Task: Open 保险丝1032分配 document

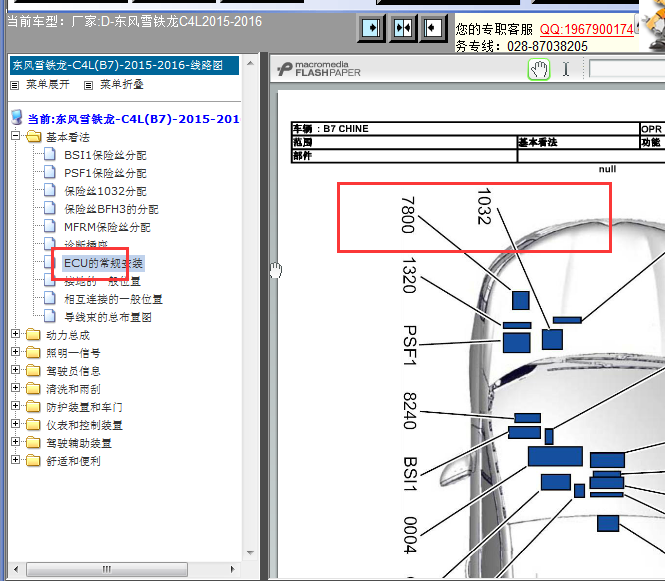Action: tap(105, 191)
